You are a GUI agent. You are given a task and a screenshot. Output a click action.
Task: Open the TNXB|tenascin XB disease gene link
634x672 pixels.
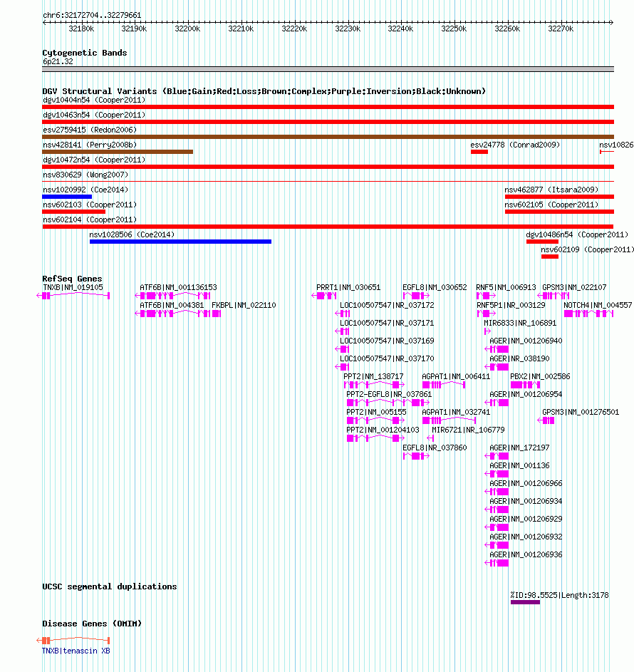coord(76,651)
